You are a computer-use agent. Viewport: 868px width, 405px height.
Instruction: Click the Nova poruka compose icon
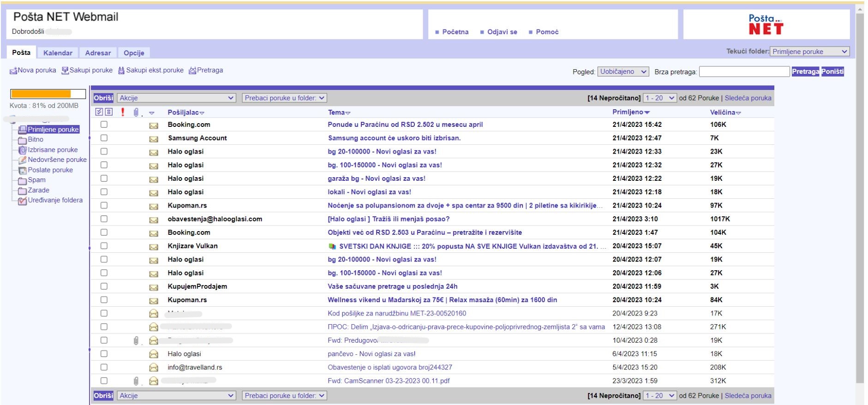13,71
